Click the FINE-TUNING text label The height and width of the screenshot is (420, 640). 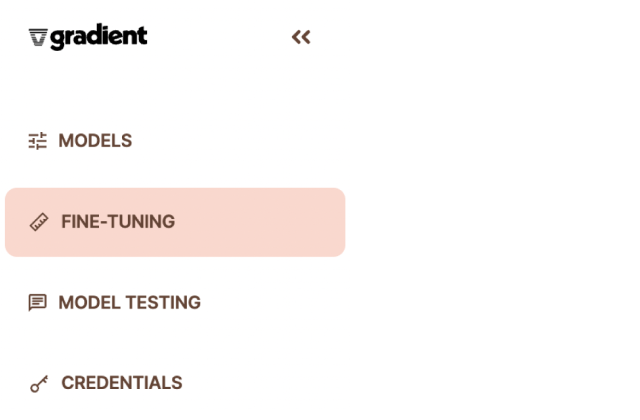pos(118,222)
